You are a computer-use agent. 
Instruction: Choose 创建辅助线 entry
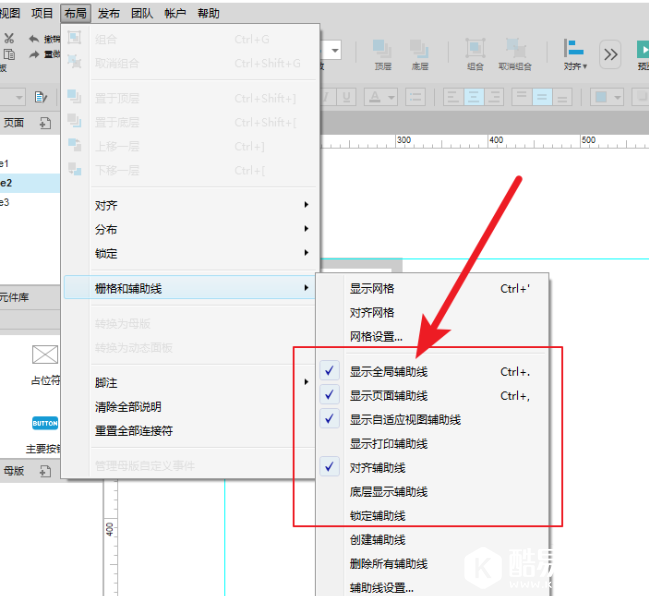tap(433, 540)
